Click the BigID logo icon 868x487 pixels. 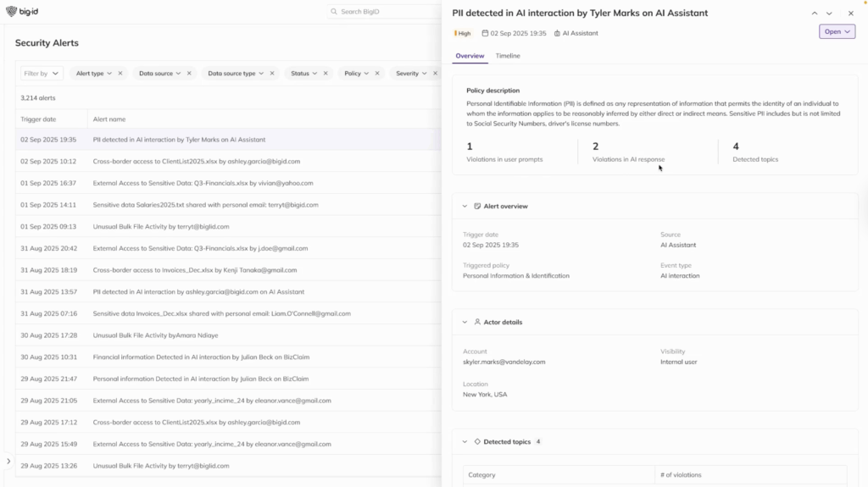(x=11, y=12)
